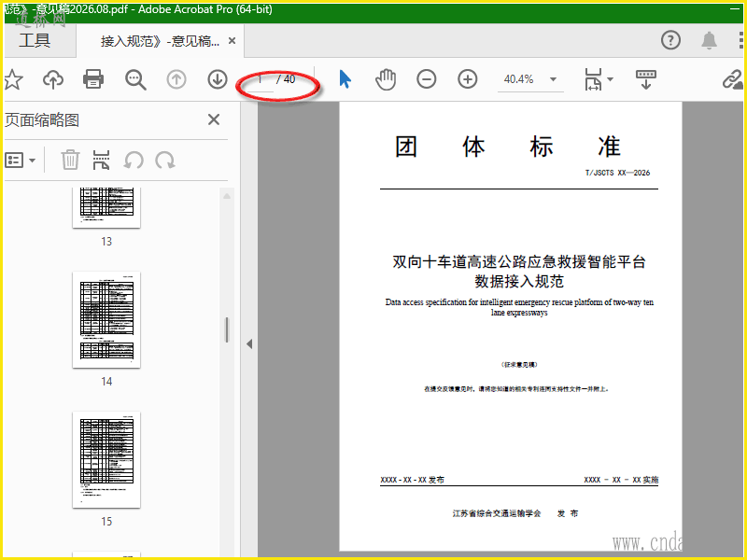Open the find text magnifier tool

135,79
